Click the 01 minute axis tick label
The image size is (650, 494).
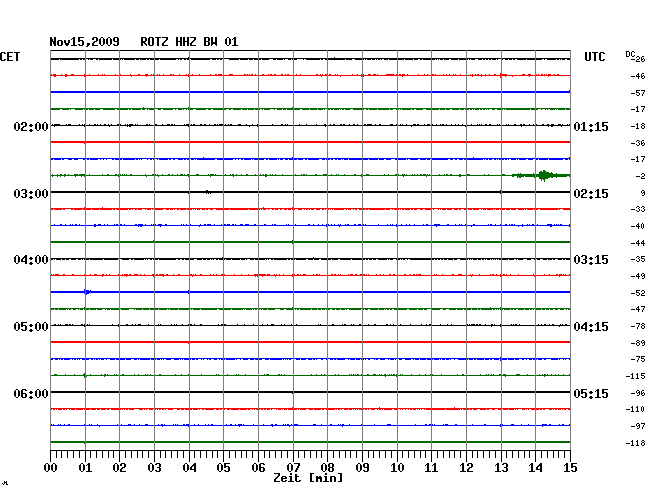[85, 467]
